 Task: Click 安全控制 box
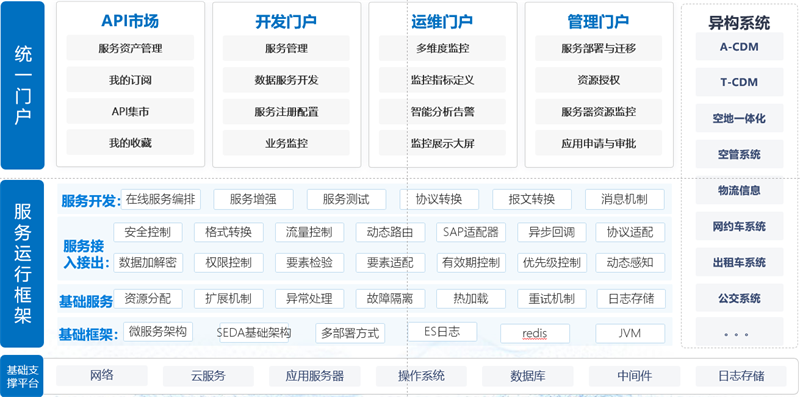[x=147, y=232]
